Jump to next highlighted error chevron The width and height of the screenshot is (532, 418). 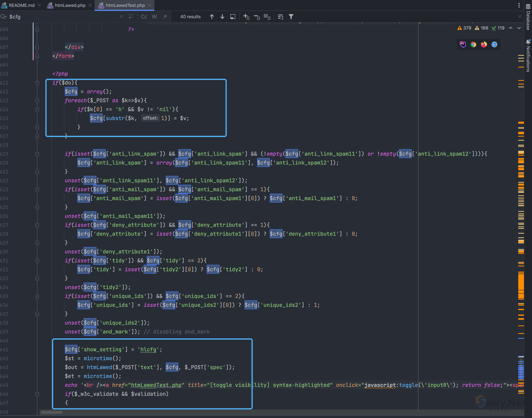click(x=519, y=28)
